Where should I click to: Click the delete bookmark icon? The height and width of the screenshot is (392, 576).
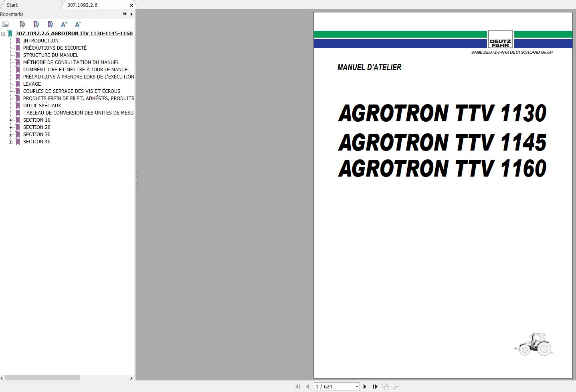click(22, 24)
